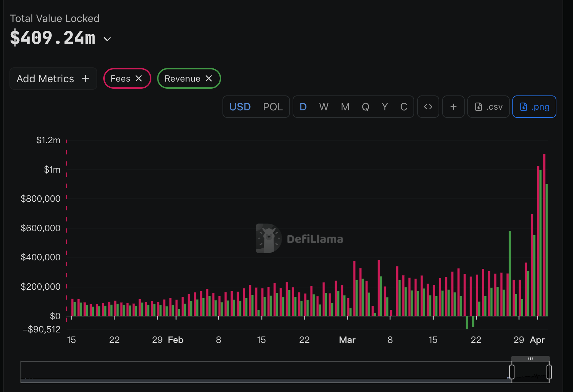Viewport: 573px width, 392px height.
Task: Switch currency denomination to POL
Action: point(273,107)
